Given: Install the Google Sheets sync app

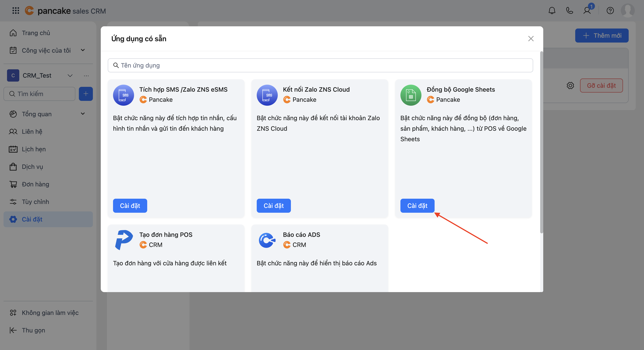Looking at the screenshot, I should tap(417, 205).
